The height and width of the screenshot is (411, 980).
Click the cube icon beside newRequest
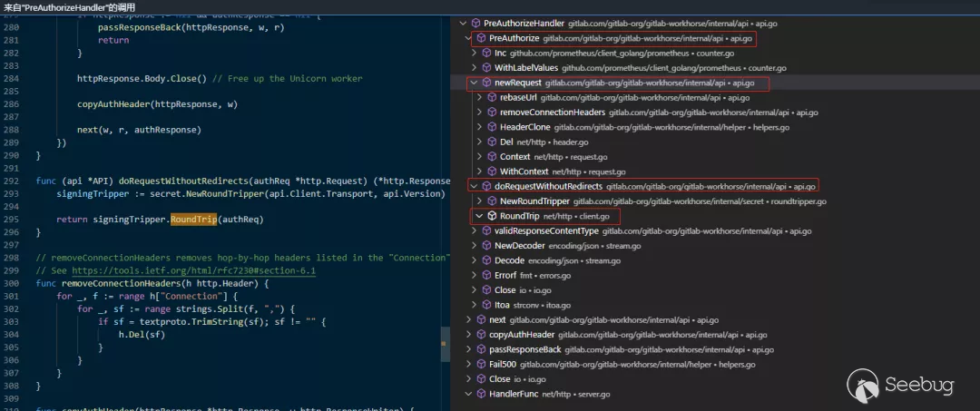486,83
